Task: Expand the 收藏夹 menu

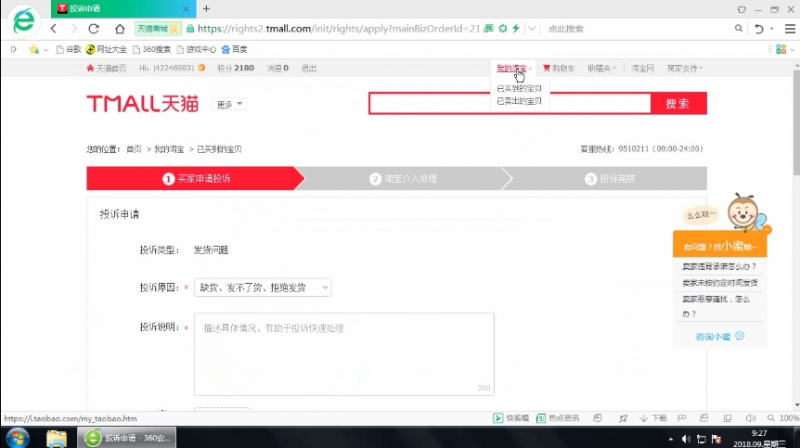Action: point(602,68)
